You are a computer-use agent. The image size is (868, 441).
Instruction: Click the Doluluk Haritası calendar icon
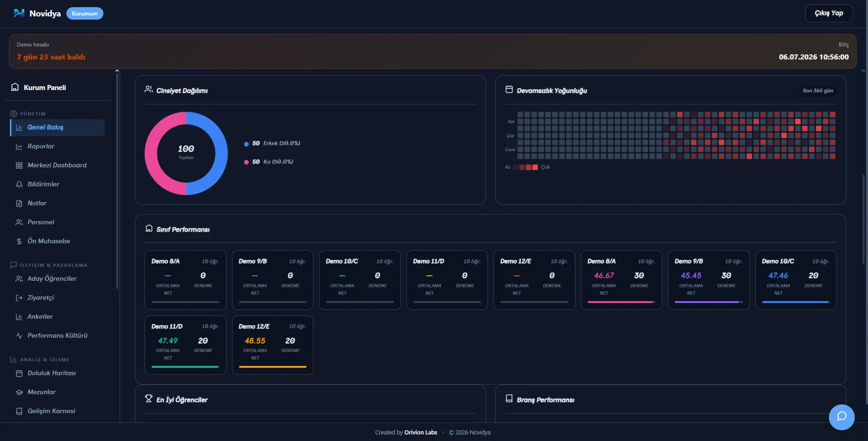(x=19, y=373)
